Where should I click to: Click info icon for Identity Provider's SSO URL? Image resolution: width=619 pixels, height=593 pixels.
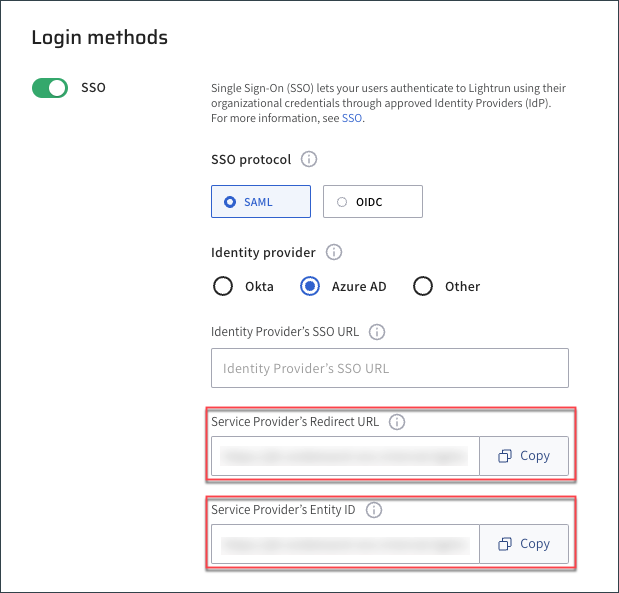point(377,332)
